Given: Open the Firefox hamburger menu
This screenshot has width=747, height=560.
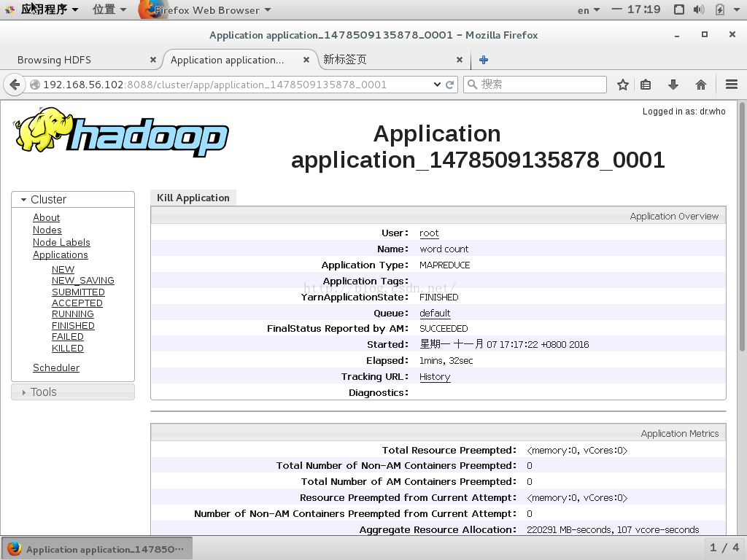Looking at the screenshot, I should coord(732,85).
